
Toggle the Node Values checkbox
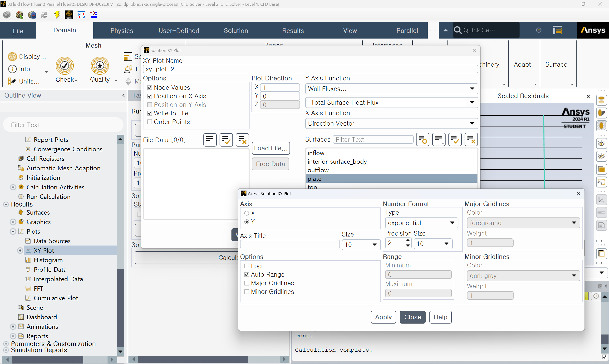pyautogui.click(x=150, y=88)
